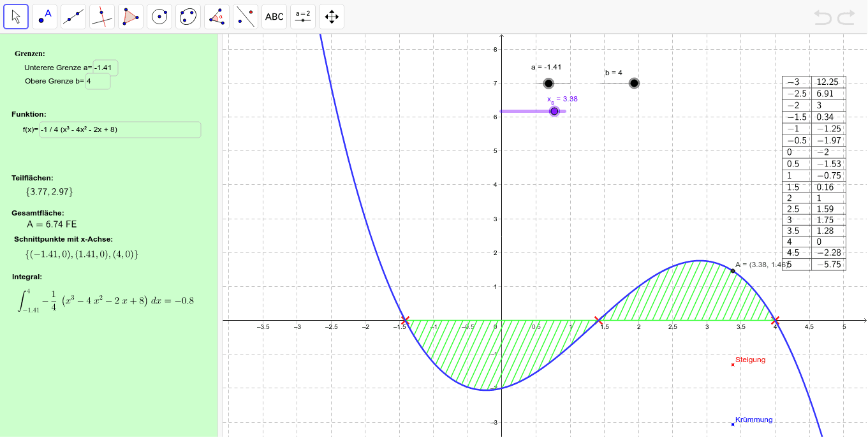Image resolution: width=868 pixels, height=438 pixels.
Task: Pick the ABC Text tool
Action: coord(274,17)
